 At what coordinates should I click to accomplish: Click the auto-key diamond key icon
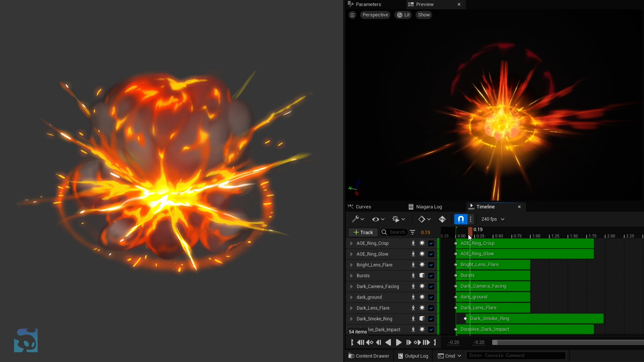pos(442,219)
